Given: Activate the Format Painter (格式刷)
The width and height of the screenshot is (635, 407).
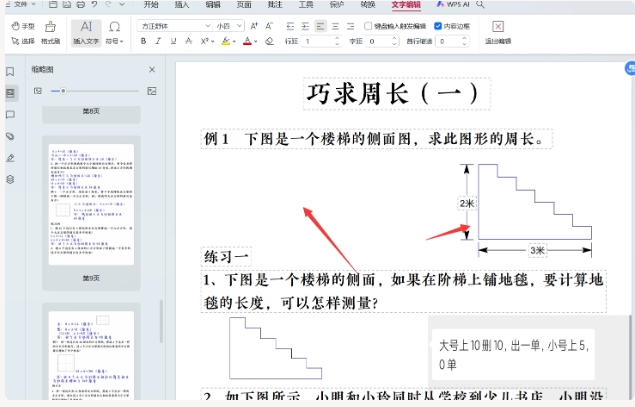Looking at the screenshot, I should click(x=51, y=33).
